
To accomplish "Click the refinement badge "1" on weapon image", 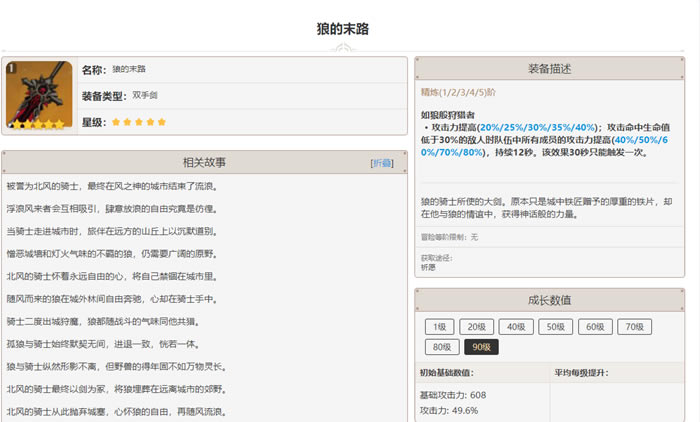I will (11, 68).
